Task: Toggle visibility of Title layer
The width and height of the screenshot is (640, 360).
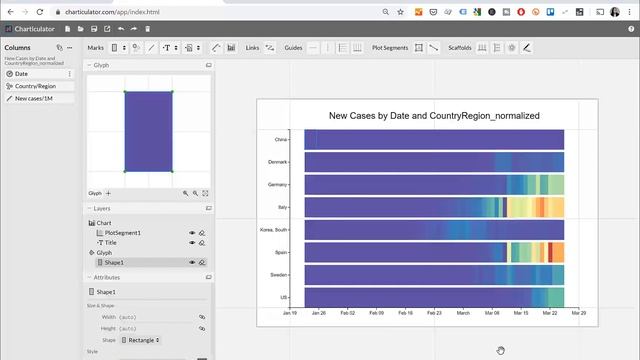Action: coord(192,242)
